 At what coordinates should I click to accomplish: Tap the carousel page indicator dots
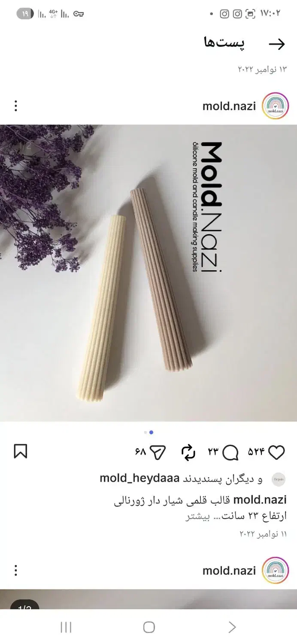148,432
